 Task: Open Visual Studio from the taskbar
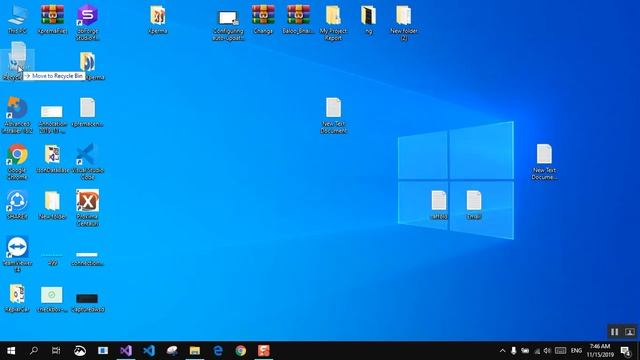coord(126,351)
